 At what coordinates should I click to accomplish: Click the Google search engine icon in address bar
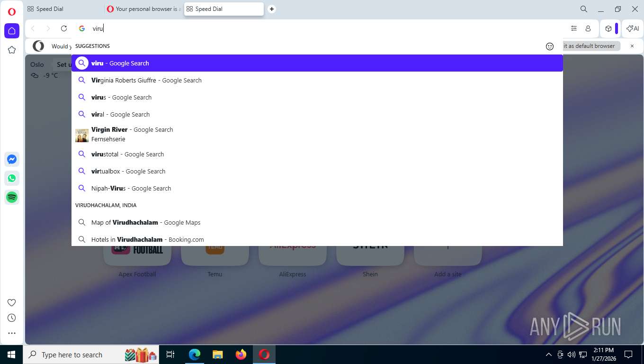pos(82,28)
